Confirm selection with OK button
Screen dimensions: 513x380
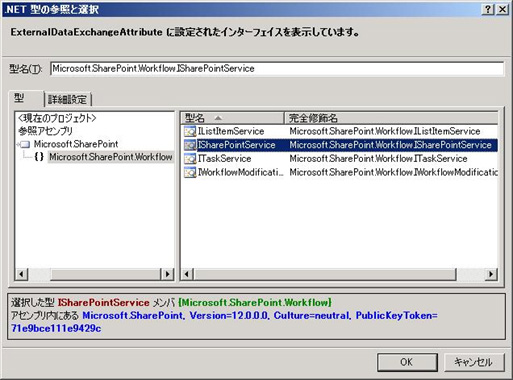coord(407,362)
